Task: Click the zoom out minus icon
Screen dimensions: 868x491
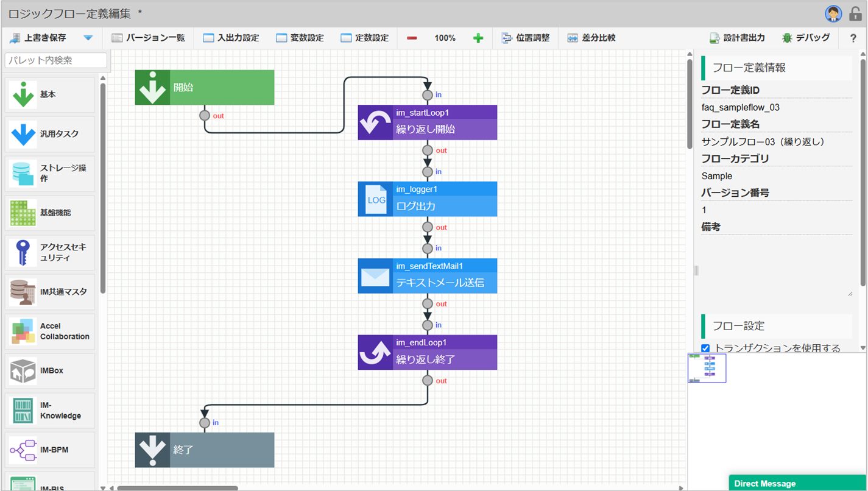Action: tap(412, 38)
